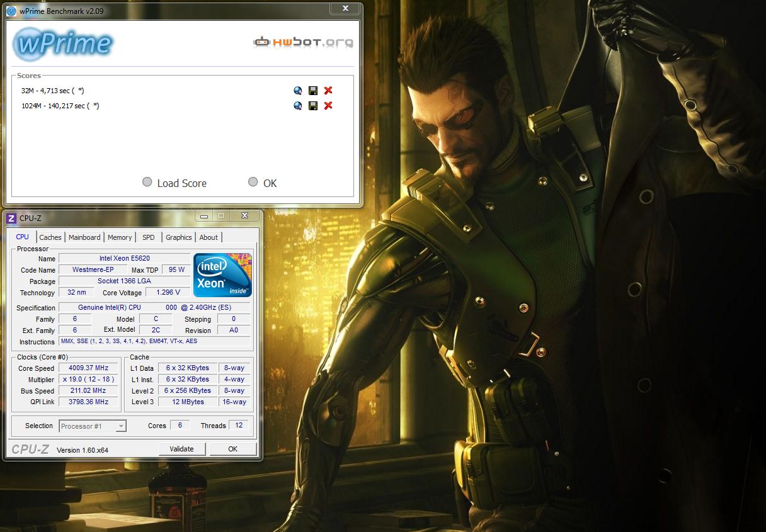
Task: Switch to the Caches tab
Action: (x=50, y=237)
